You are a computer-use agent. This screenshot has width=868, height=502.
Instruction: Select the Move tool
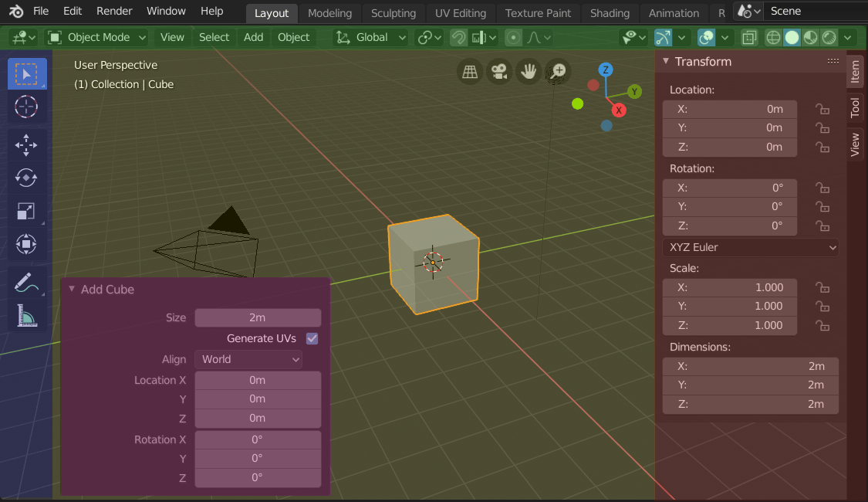[x=26, y=145]
